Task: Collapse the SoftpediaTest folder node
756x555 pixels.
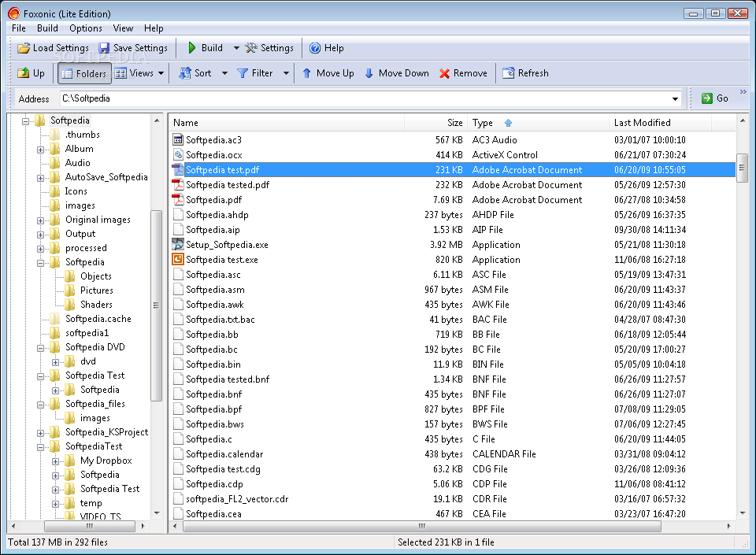Action: (40, 447)
